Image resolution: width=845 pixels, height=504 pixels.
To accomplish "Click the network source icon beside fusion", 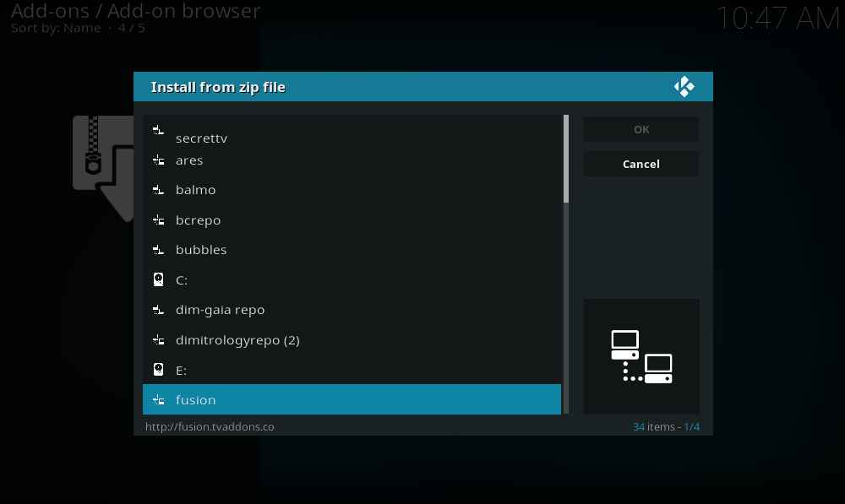I will (x=159, y=399).
